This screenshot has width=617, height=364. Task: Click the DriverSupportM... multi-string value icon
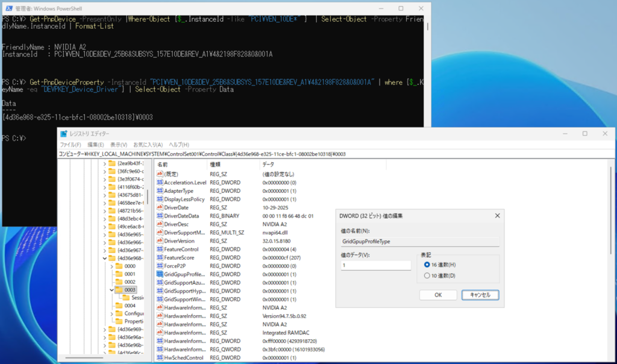pyautogui.click(x=160, y=233)
